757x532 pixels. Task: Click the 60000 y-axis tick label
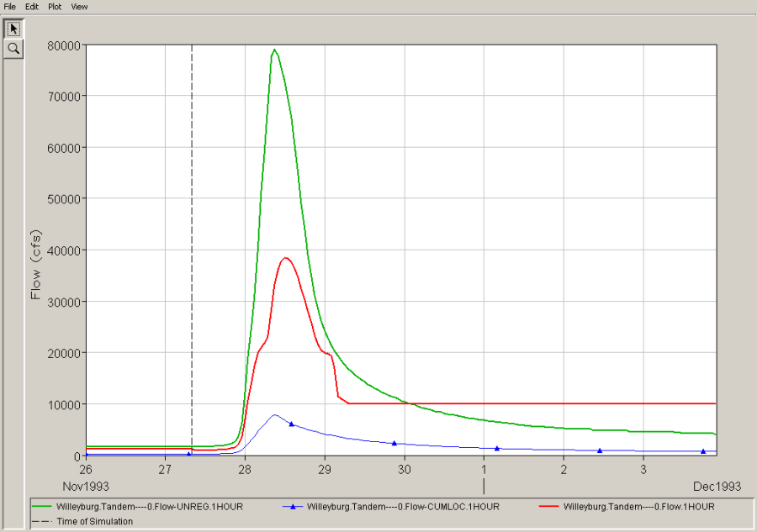point(63,149)
